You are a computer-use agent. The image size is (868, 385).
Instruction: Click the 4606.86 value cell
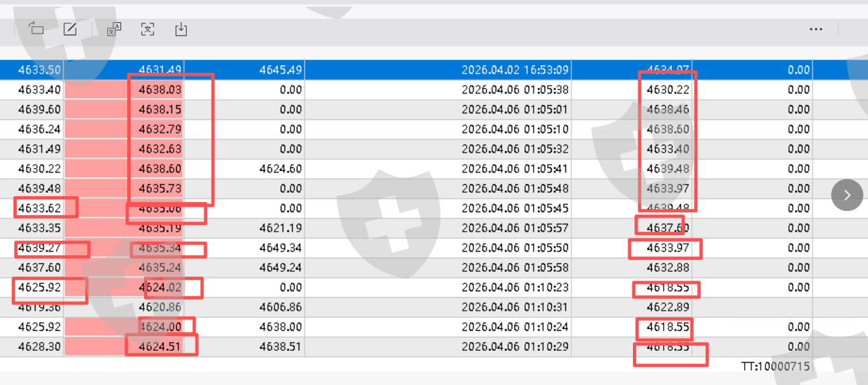coord(280,307)
